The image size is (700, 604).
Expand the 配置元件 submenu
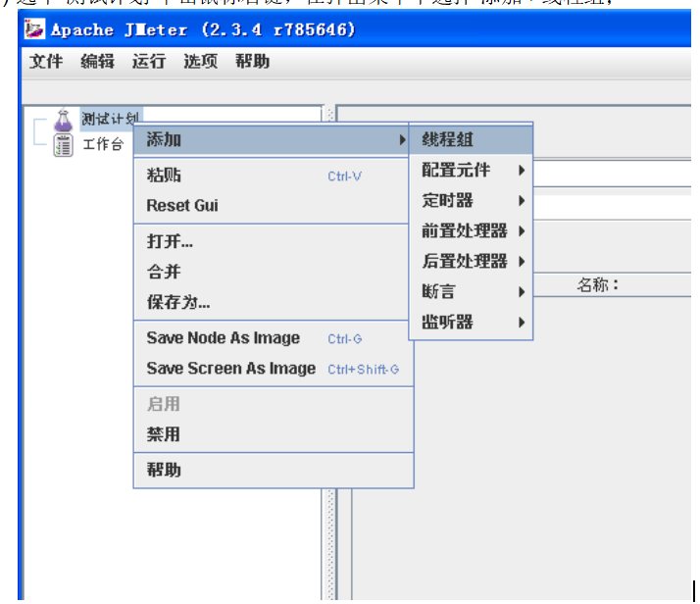[x=471, y=170]
